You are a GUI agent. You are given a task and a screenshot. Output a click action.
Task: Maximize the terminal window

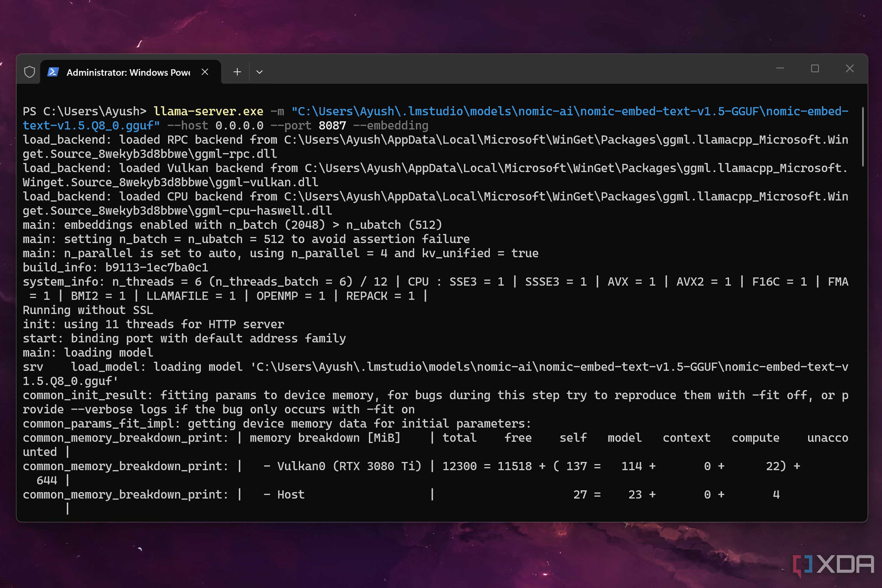[815, 69]
